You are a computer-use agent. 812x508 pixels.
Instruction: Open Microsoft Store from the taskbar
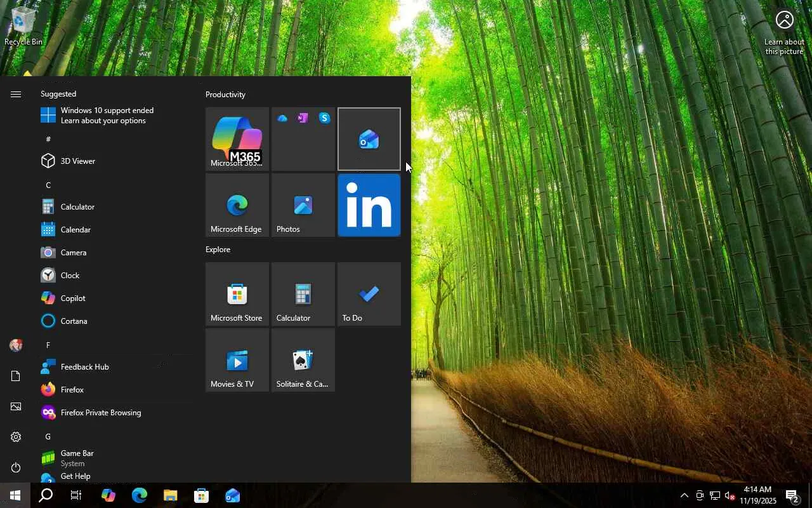tap(202, 495)
